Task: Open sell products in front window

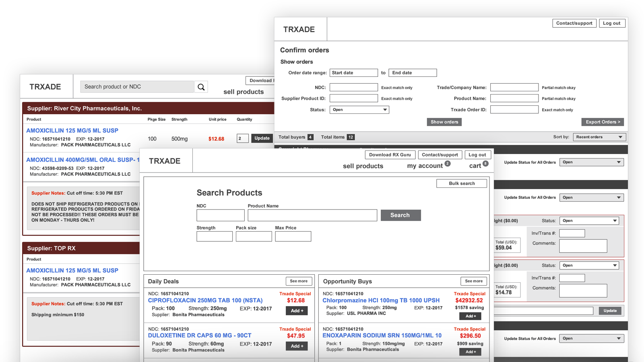Action: click(x=363, y=166)
